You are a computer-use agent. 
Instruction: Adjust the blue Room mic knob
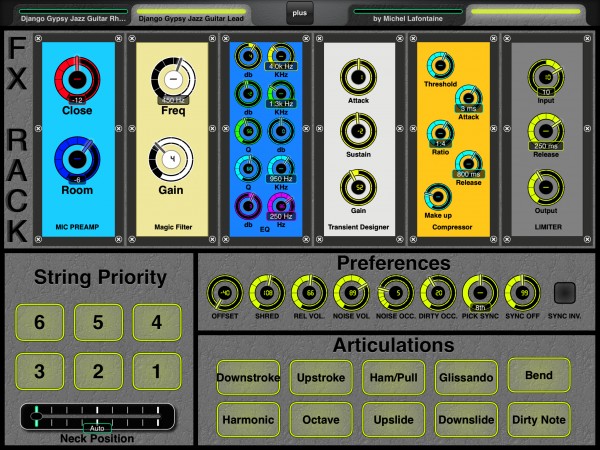pos(77,158)
